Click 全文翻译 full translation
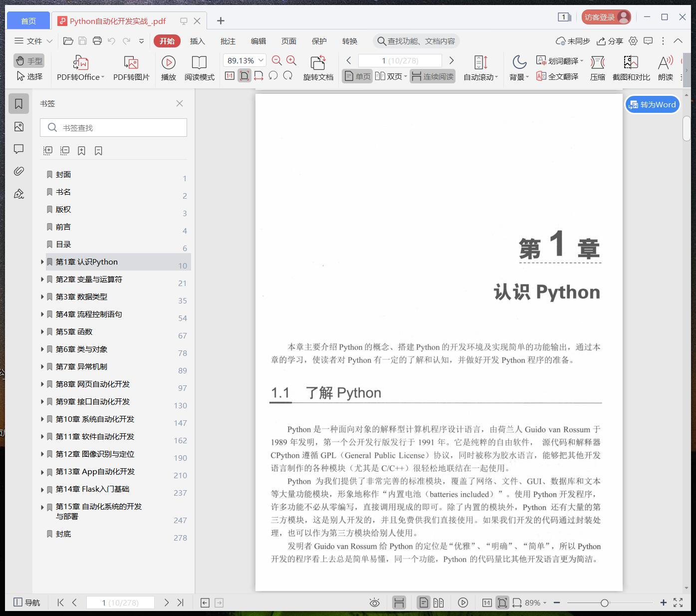The width and height of the screenshot is (696, 616). [x=557, y=76]
